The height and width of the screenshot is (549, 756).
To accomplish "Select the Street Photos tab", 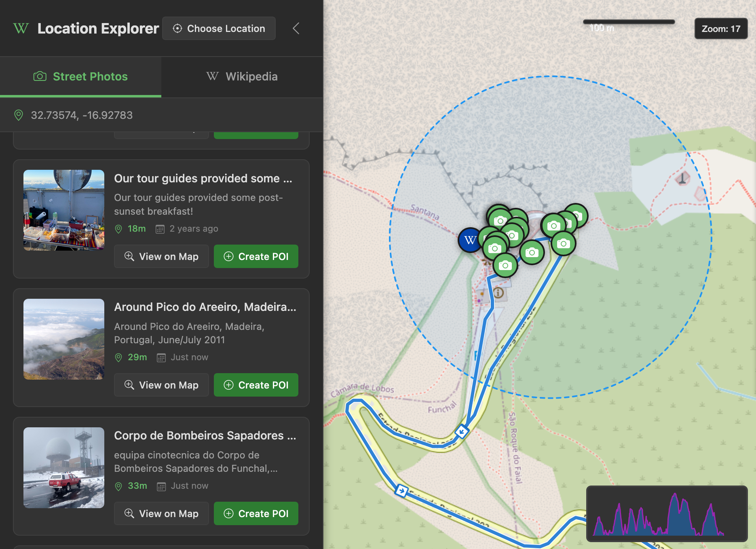I will (x=90, y=76).
